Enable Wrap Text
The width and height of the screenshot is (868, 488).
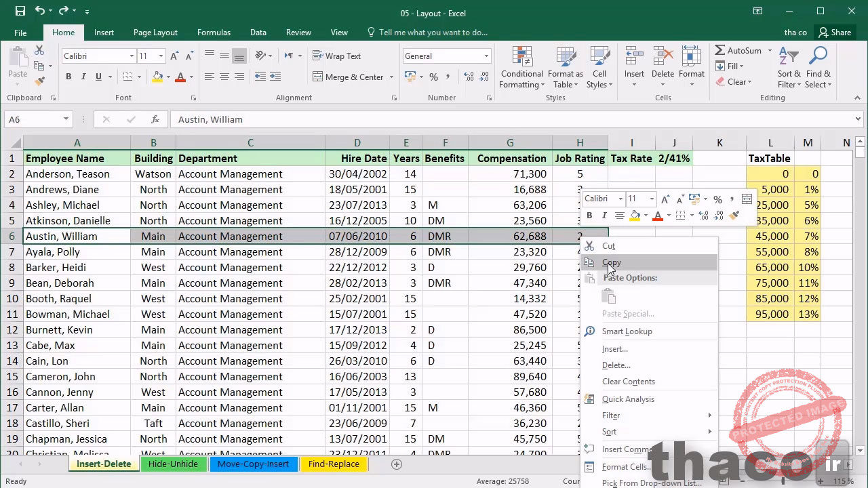(337, 56)
